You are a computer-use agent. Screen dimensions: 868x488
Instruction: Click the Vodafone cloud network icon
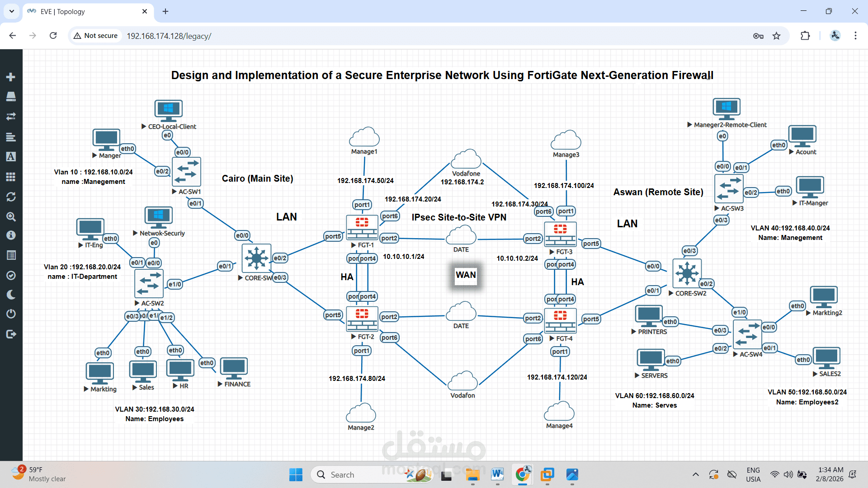pyautogui.click(x=466, y=159)
